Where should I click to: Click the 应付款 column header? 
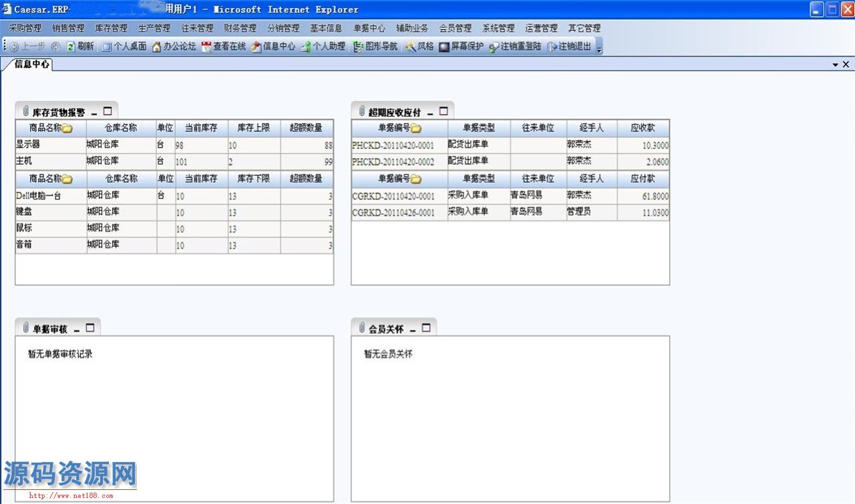(x=643, y=179)
